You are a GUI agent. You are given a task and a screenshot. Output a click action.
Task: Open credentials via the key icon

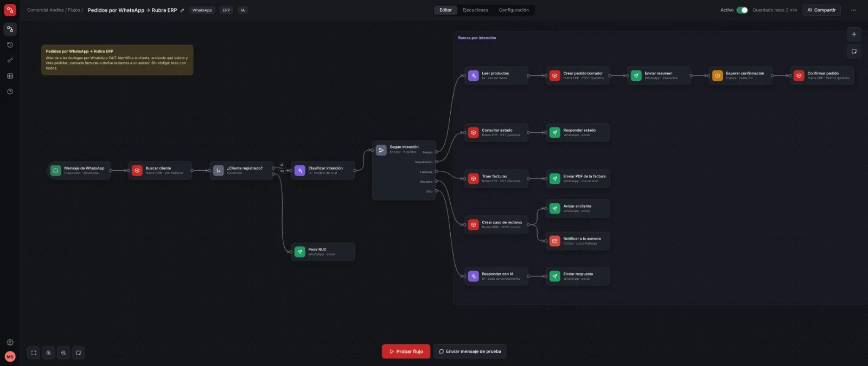pyautogui.click(x=10, y=60)
